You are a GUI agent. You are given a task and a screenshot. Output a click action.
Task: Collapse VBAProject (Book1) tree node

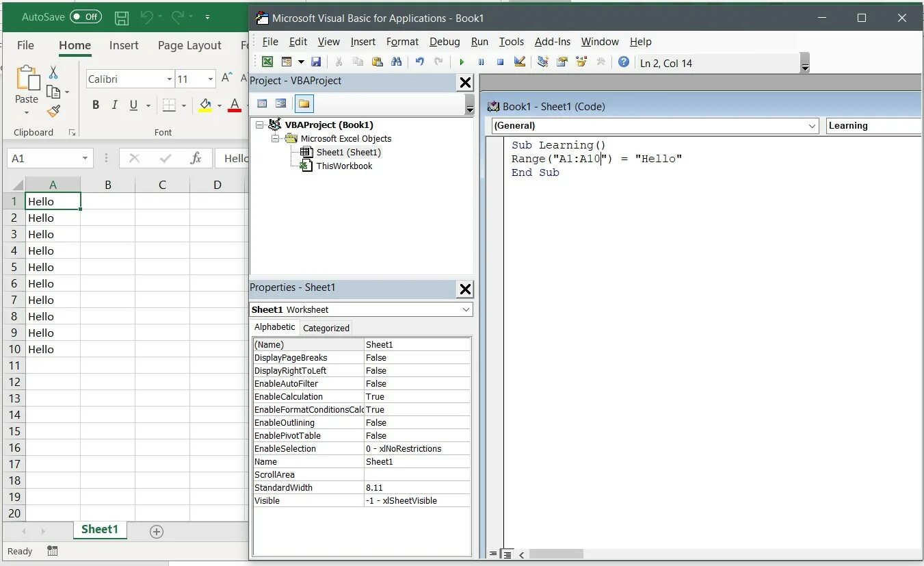pos(259,125)
